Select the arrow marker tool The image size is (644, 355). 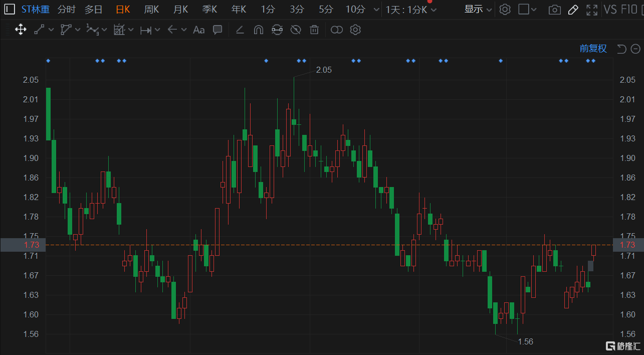172,30
